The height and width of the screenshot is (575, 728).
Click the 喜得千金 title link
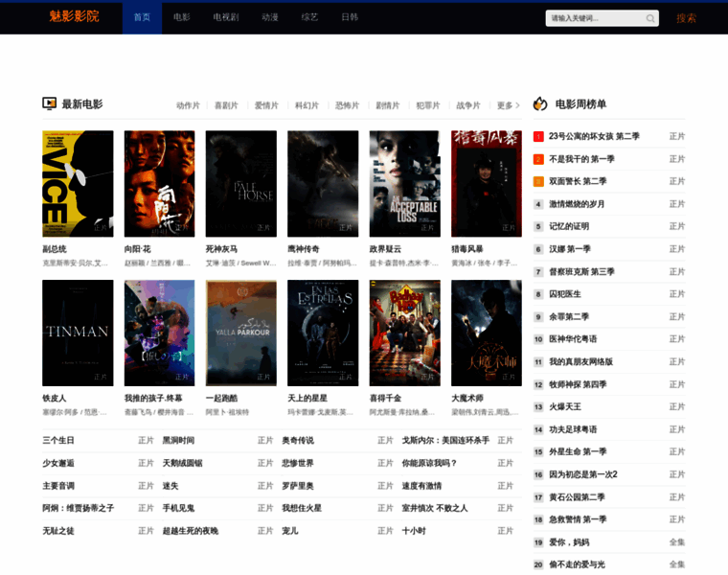click(x=385, y=399)
